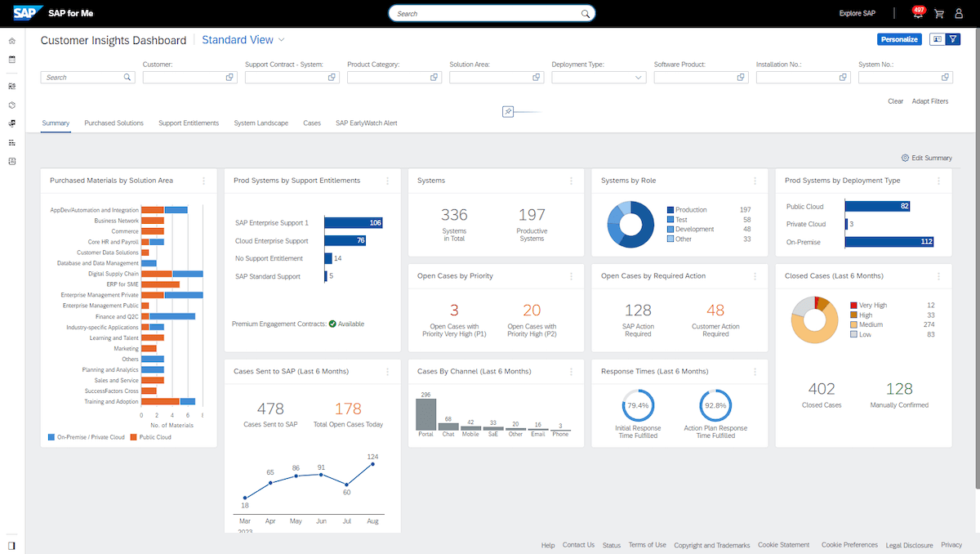Viewport: 980px width, 554px height.
Task: Switch to the Purchased Solutions tab
Action: (114, 123)
